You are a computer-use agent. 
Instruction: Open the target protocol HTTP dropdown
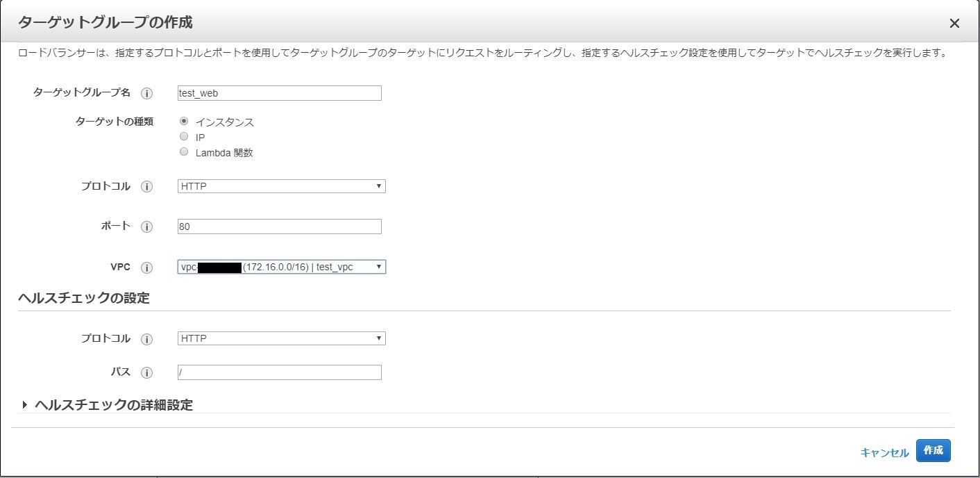coord(281,186)
